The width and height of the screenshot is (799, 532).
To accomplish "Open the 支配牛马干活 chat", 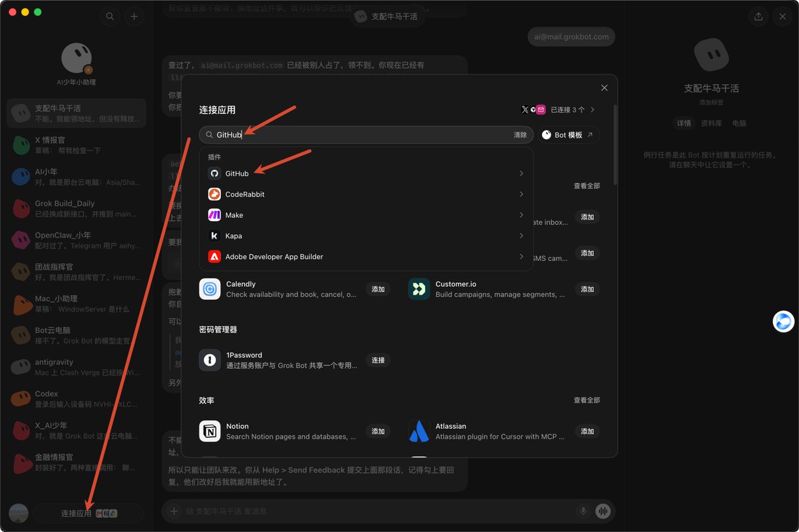I will tap(76, 113).
